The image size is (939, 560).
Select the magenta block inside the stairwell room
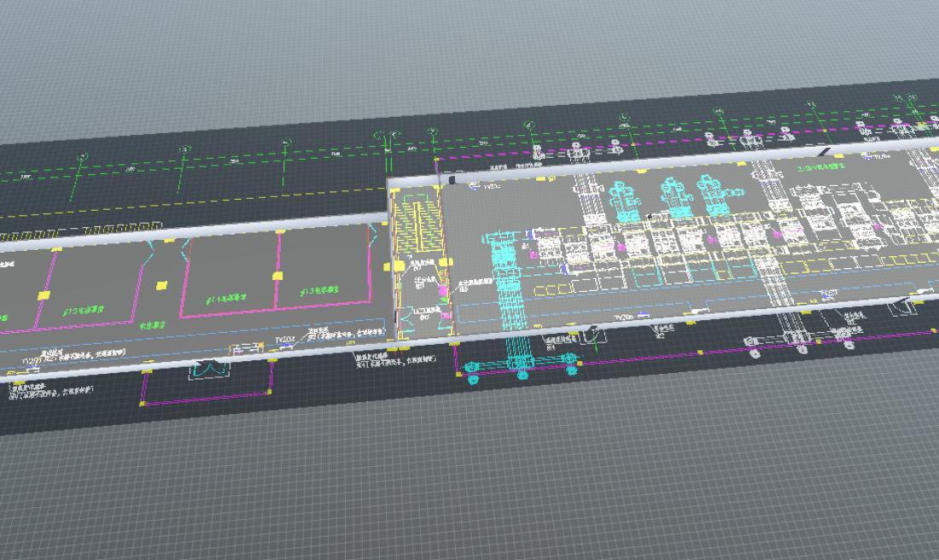442,290
